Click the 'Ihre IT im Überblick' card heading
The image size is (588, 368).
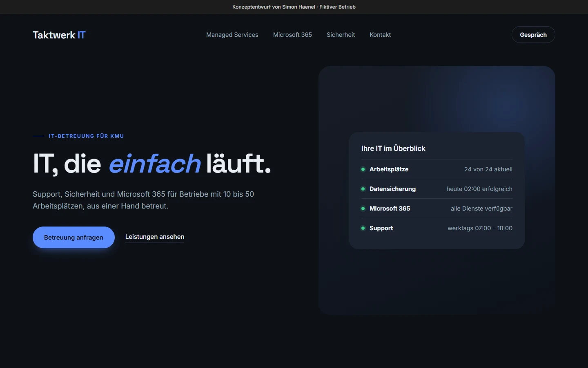[393, 148]
